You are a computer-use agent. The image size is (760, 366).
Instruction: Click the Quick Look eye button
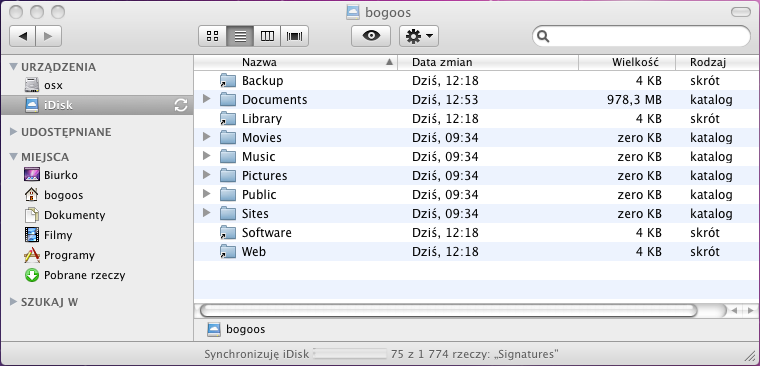click(371, 36)
